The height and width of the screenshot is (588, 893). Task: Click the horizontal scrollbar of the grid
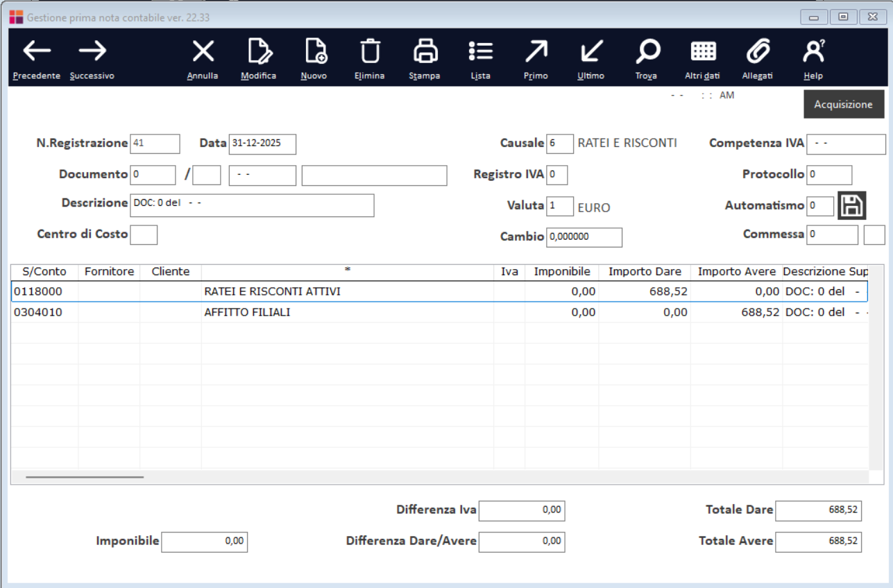point(85,477)
